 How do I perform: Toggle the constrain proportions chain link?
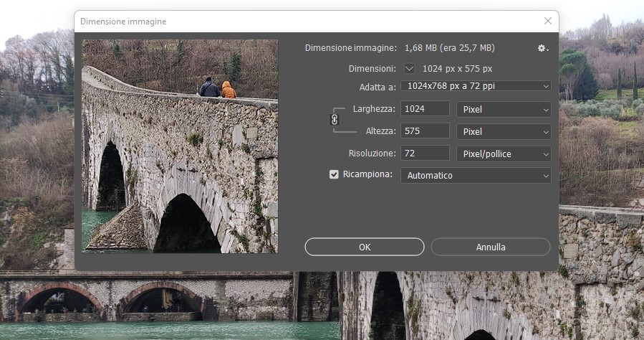click(334, 120)
